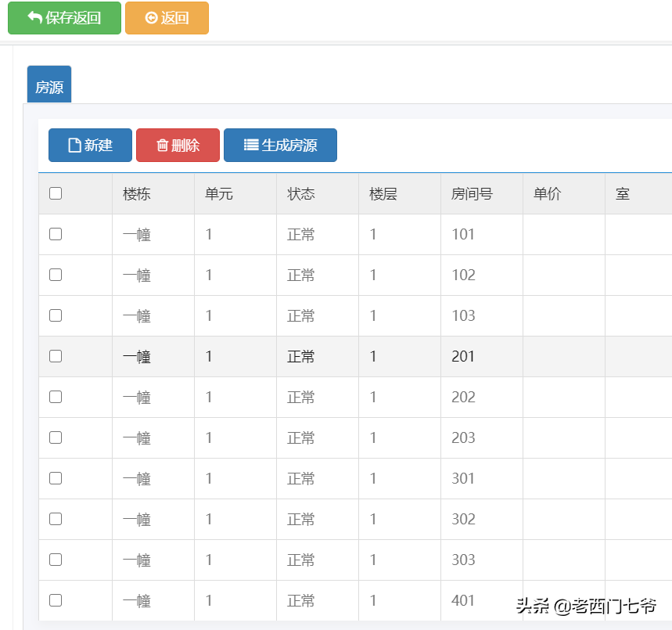This screenshot has width=672, height=630.
Task: Enable the checkbox for room 303
Action: pyautogui.click(x=56, y=560)
